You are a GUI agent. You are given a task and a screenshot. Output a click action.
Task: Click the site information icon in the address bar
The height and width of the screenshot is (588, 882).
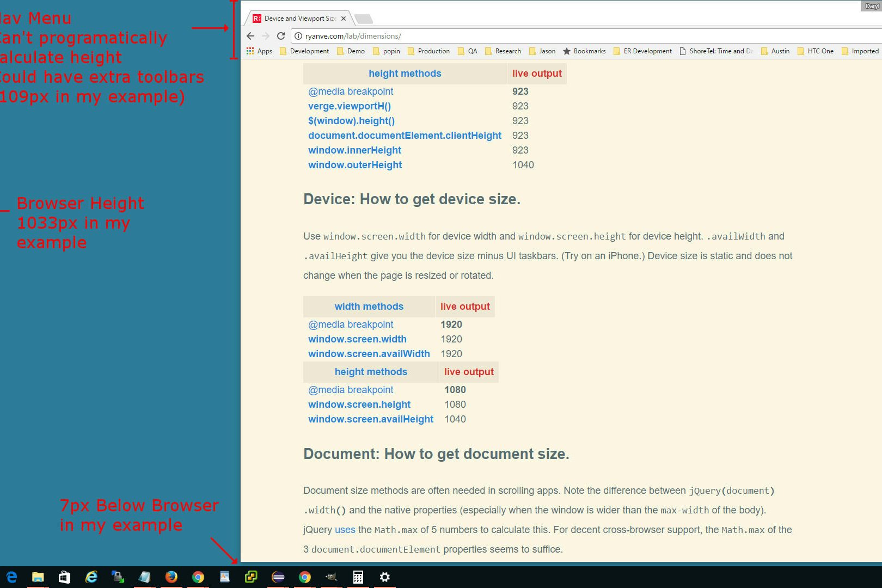pyautogui.click(x=298, y=36)
